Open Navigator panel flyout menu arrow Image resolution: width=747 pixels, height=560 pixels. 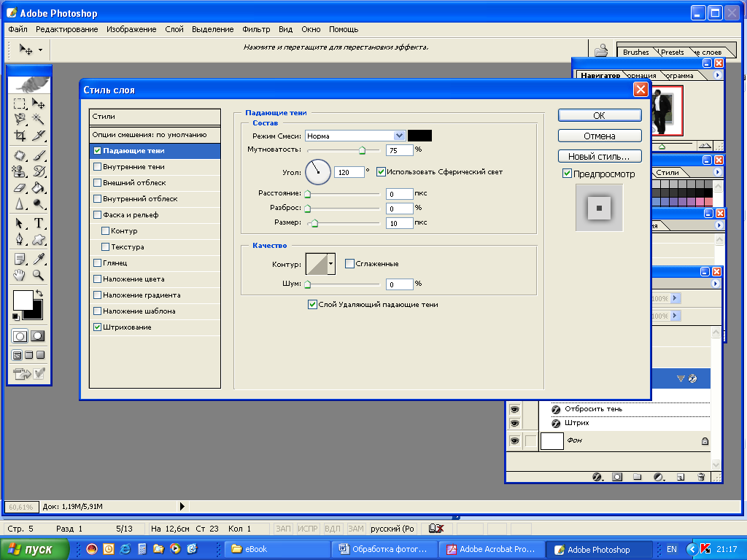(x=717, y=75)
